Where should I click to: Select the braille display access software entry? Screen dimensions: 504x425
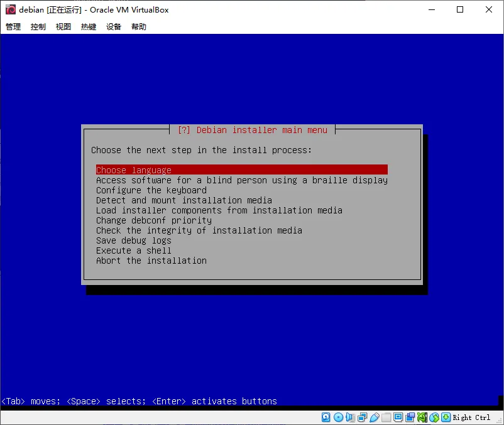click(242, 180)
